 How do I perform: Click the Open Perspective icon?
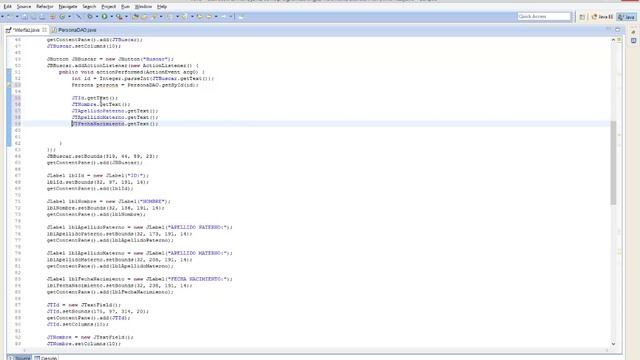582,17
